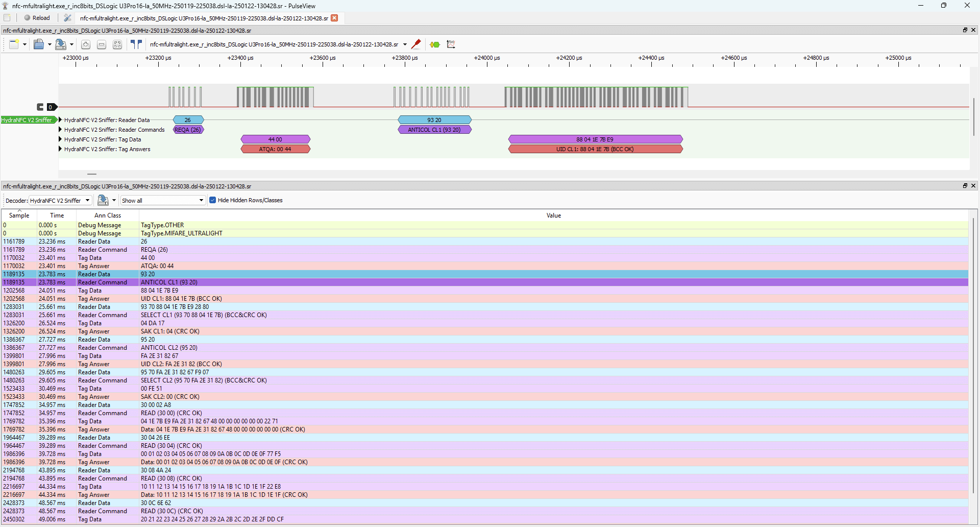
Task: Open the settings wrench icon
Action: point(67,18)
